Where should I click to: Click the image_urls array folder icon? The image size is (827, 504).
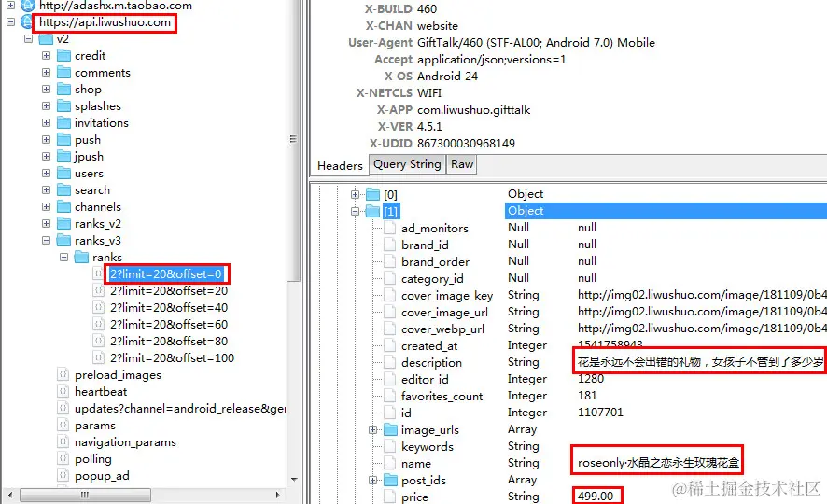(x=390, y=430)
